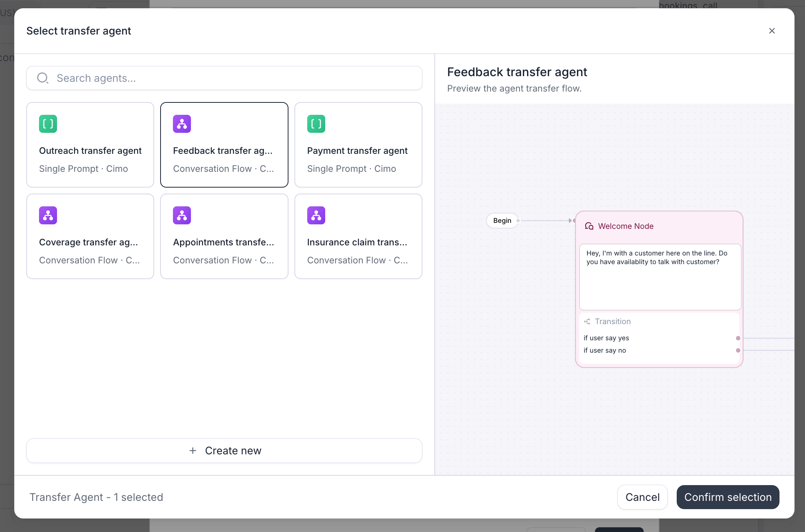Click 'Single Prompt · Cimo' under Outreach
805x532 pixels.
(83, 169)
